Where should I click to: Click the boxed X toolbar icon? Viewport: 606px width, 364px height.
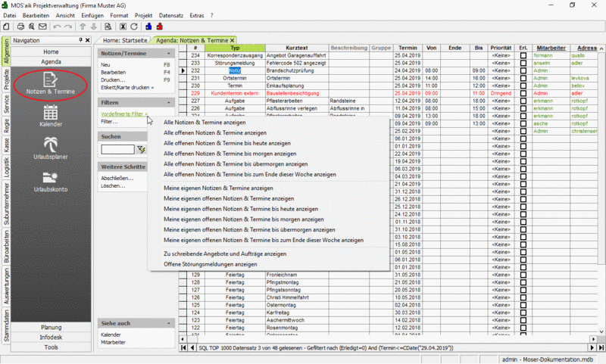click(123, 26)
